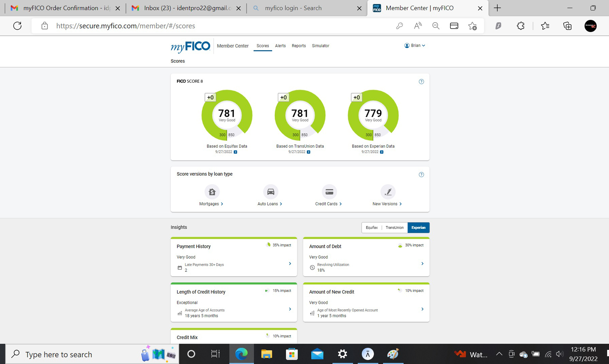The height and width of the screenshot is (364, 609).
Task: Click the help icon for score versions
Action: pos(421,175)
